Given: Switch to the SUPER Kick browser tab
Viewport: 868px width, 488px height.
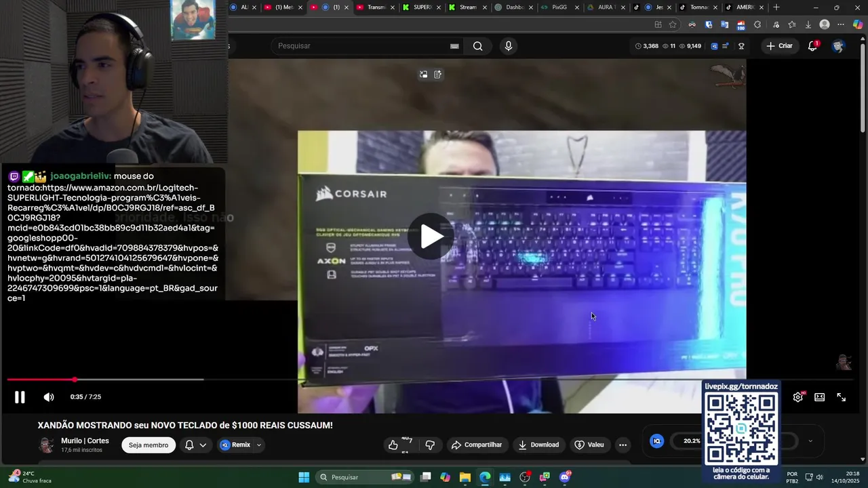Looking at the screenshot, I should point(421,7).
